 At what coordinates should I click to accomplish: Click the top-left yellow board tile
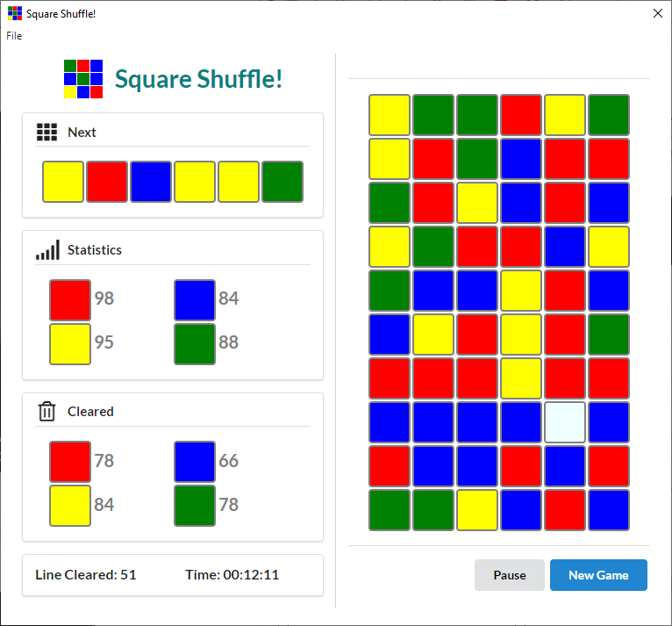click(390, 115)
